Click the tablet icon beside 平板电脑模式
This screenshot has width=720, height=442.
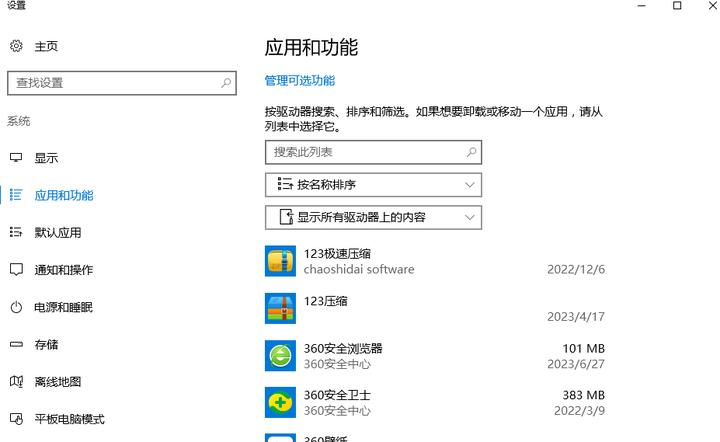pyautogui.click(x=16, y=419)
